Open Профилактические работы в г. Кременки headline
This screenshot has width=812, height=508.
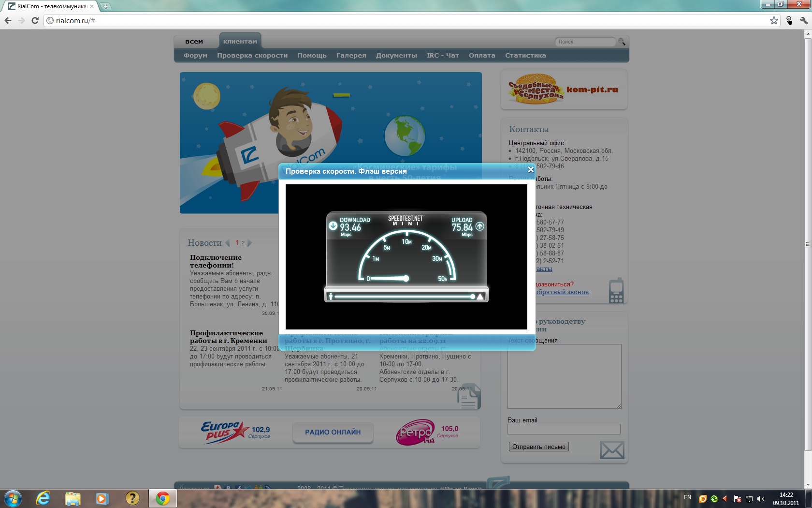coord(228,337)
